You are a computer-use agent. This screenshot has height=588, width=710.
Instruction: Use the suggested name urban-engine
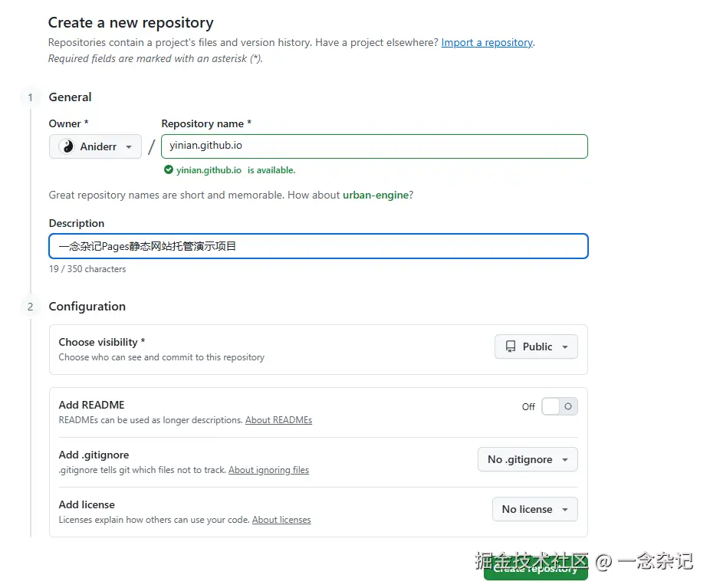click(x=375, y=195)
